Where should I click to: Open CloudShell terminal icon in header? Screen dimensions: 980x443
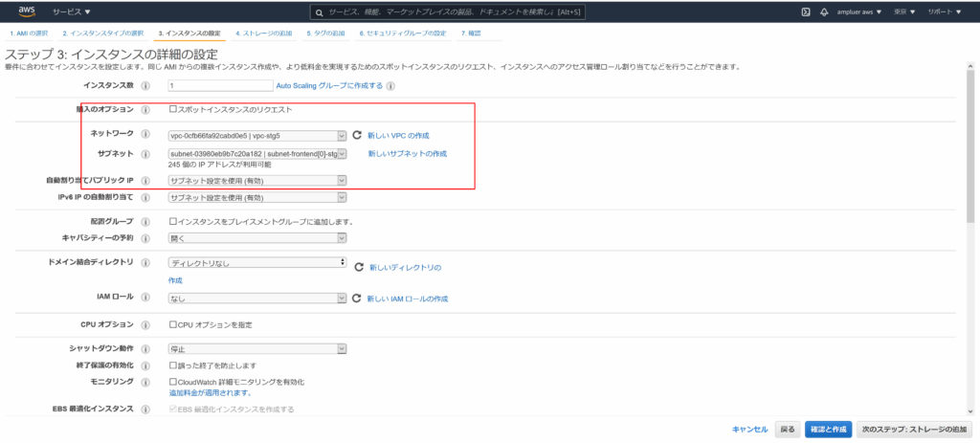click(806, 11)
